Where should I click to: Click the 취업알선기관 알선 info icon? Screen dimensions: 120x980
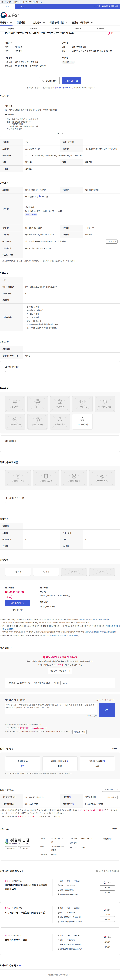tap(68, 761)
